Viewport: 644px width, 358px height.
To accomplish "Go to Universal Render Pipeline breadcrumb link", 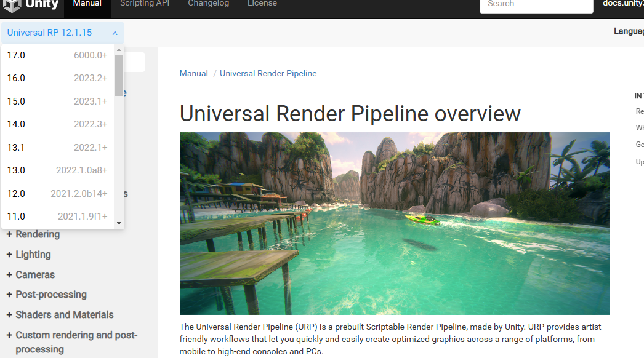I will tap(268, 73).
